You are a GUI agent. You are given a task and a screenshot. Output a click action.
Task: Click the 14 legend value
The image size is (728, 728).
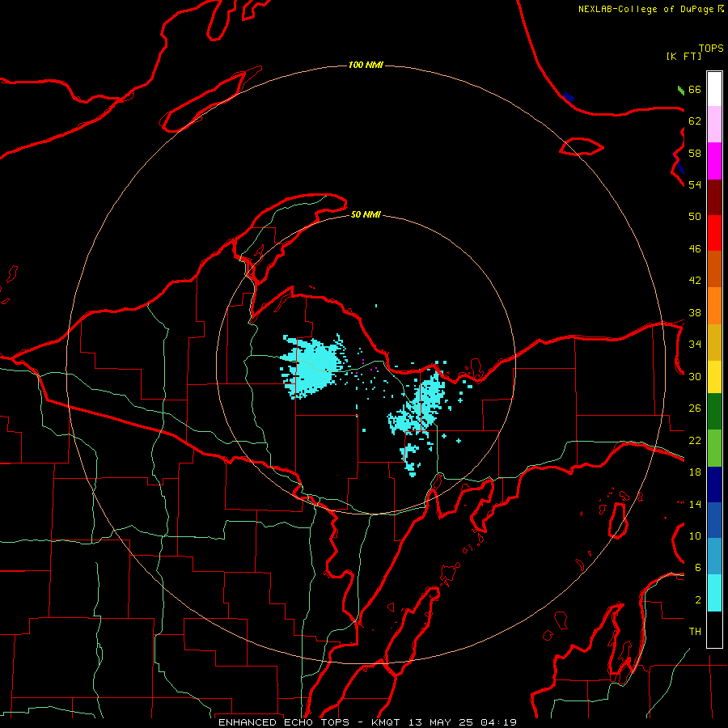[695, 504]
